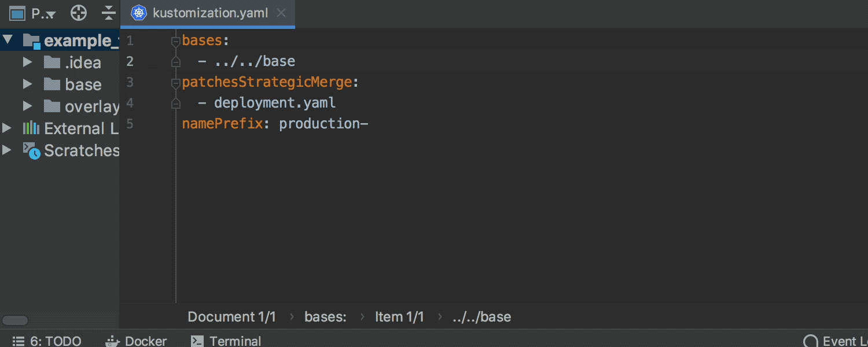Viewport: 868px width, 347px height.
Task: Open the Docker tool window
Action: (135, 341)
